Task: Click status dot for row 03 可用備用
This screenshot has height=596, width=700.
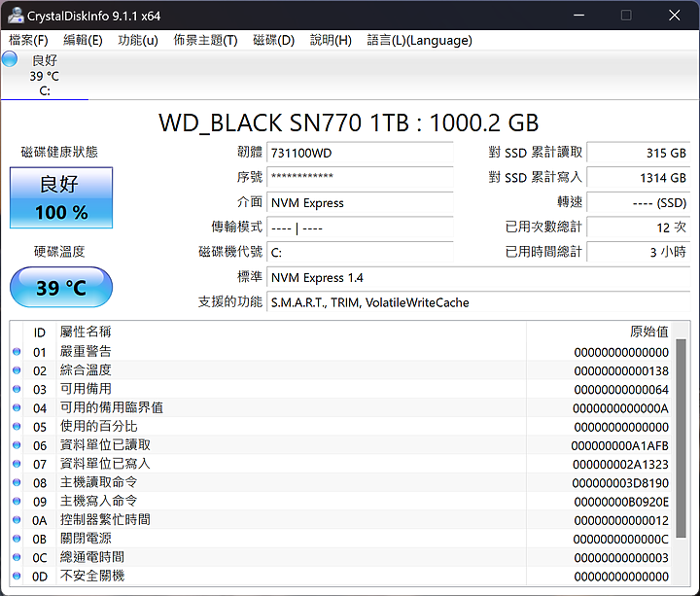Action: click(x=17, y=389)
